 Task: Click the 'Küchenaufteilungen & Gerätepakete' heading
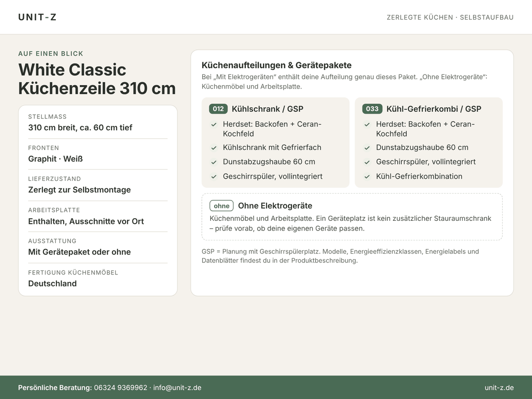click(x=277, y=65)
